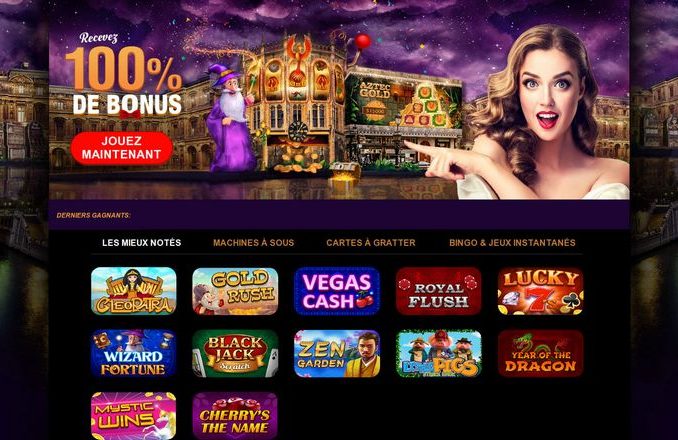Screen dimensions: 678x440
Task: Click the Jouez Maintenant button
Action: [x=122, y=148]
